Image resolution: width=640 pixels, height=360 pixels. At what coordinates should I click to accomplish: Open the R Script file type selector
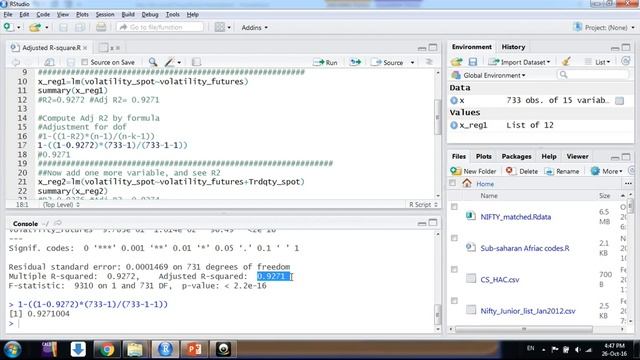point(423,204)
